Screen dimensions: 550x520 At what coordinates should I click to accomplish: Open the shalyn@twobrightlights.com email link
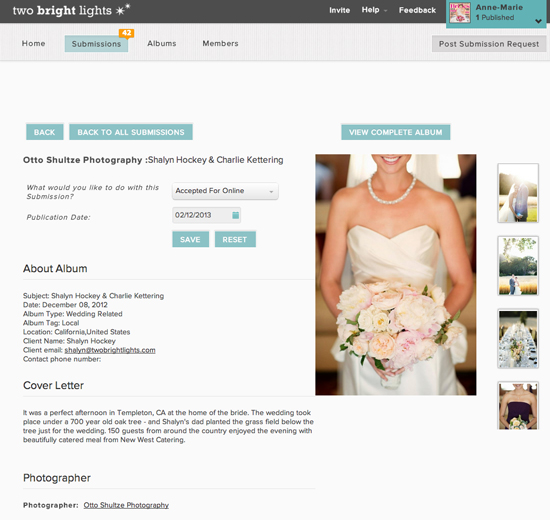[110, 350]
